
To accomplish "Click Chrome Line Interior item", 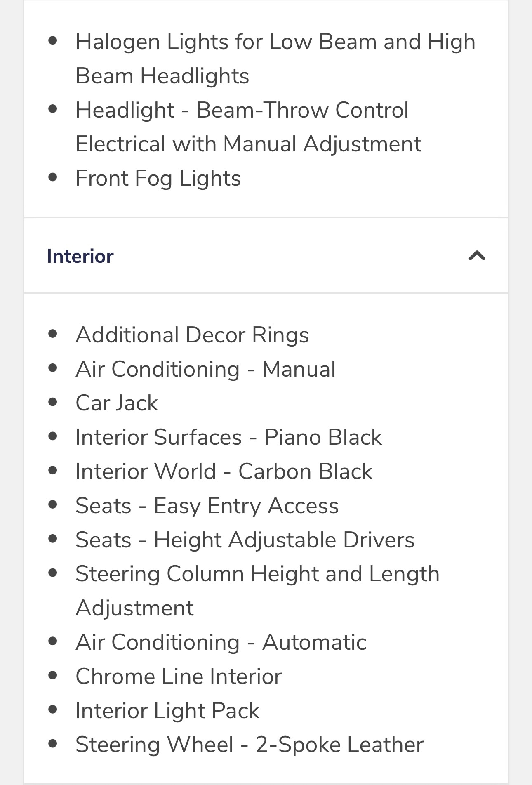I will 179,677.
